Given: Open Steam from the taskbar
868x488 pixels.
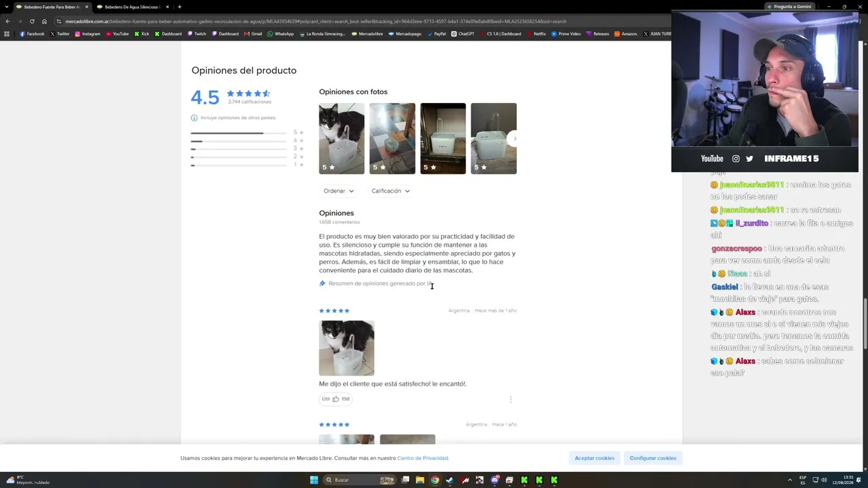Looking at the screenshot, I should tap(450, 480).
